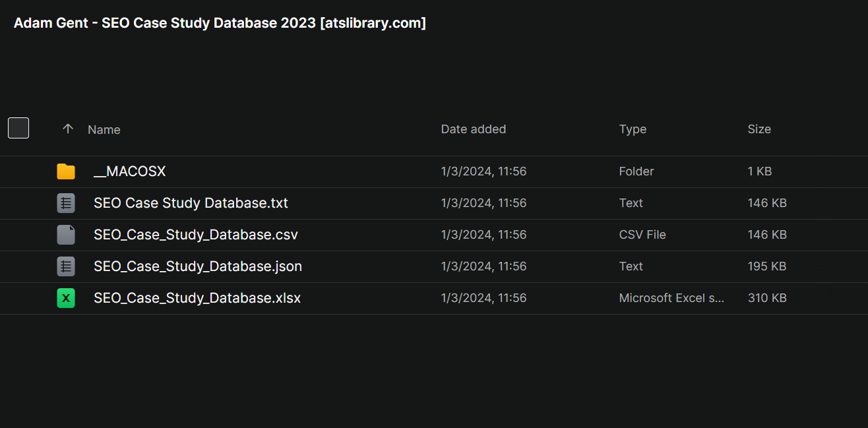Click the JSON text file icon
This screenshot has height=428, width=868.
point(66,266)
